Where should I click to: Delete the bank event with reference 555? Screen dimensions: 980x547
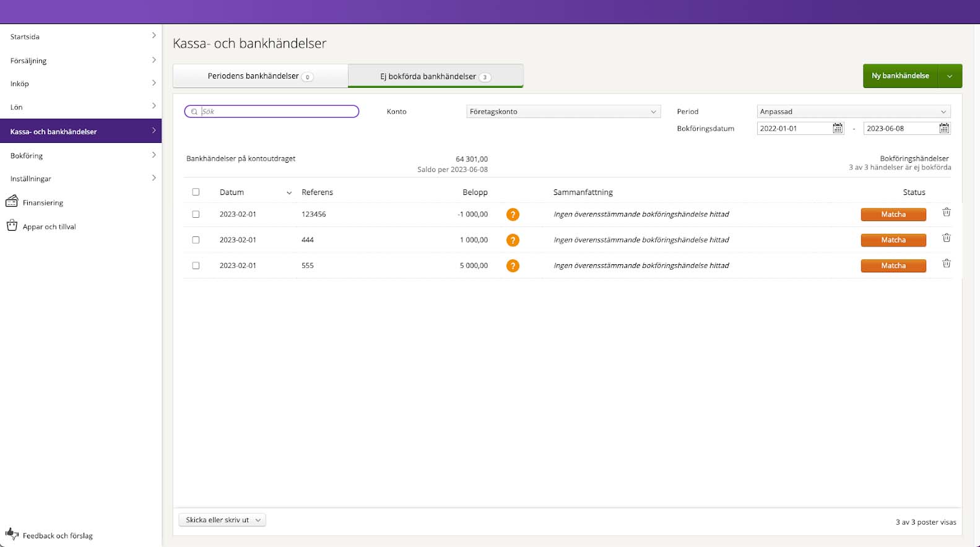coord(947,264)
